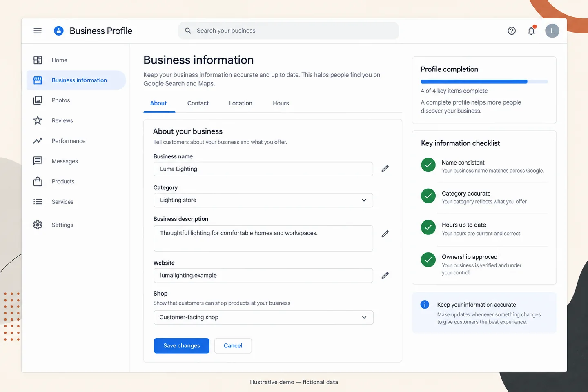Click the Performance trend-line icon
This screenshot has width=588, height=392.
(38, 141)
